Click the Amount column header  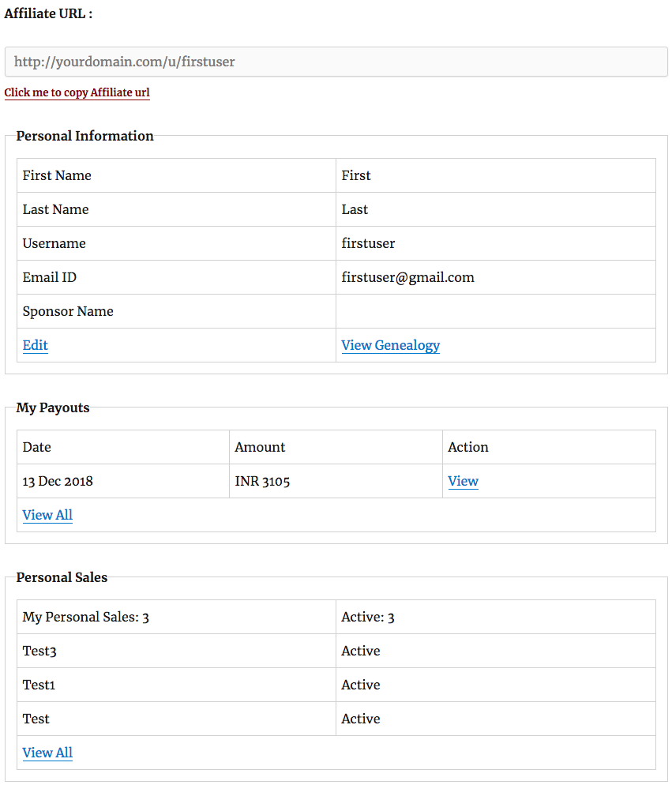[x=336, y=447]
